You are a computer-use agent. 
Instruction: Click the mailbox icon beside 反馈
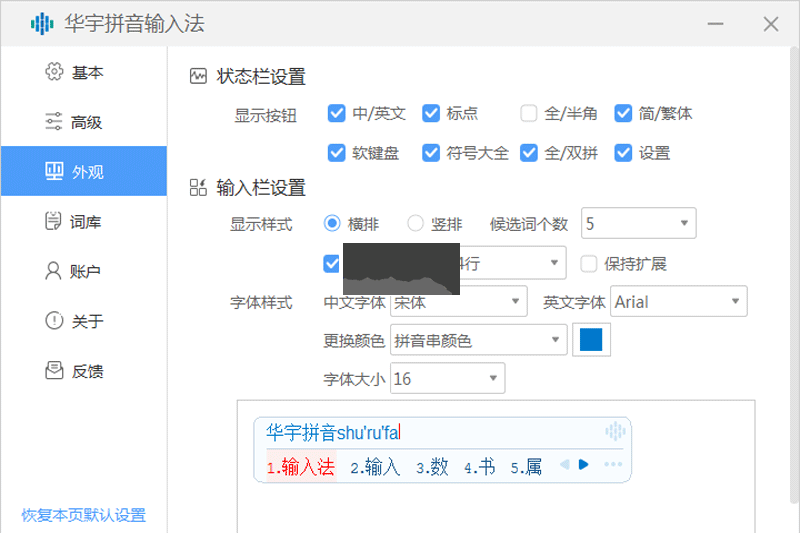(x=54, y=370)
